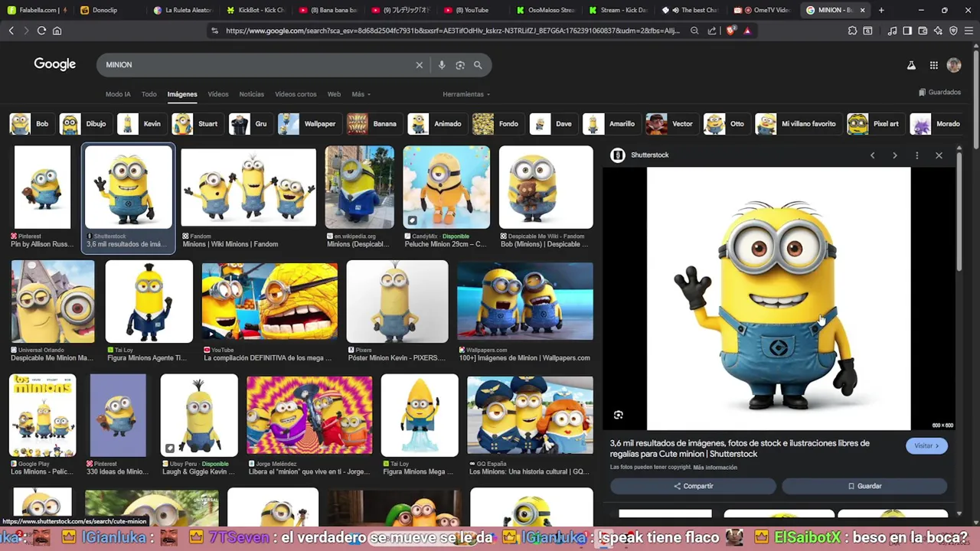Switch to the Modo IA tab
The width and height of the screenshot is (980, 551).
coord(118,94)
